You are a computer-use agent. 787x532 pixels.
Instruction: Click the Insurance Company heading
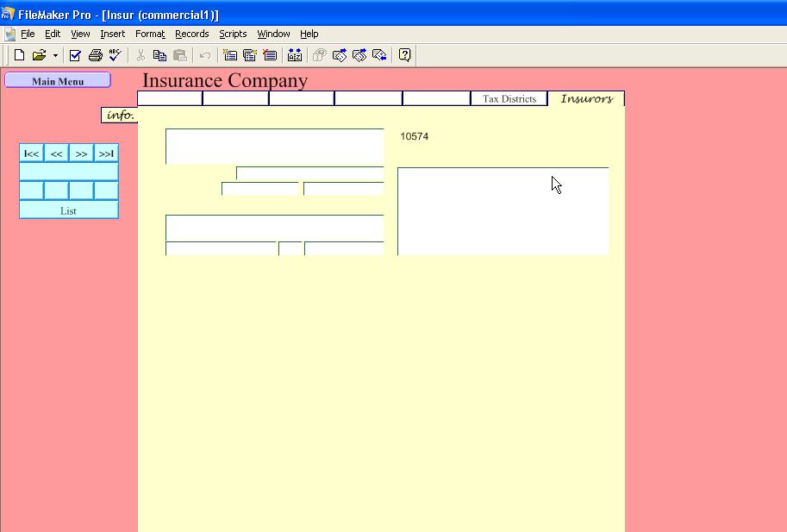225,80
